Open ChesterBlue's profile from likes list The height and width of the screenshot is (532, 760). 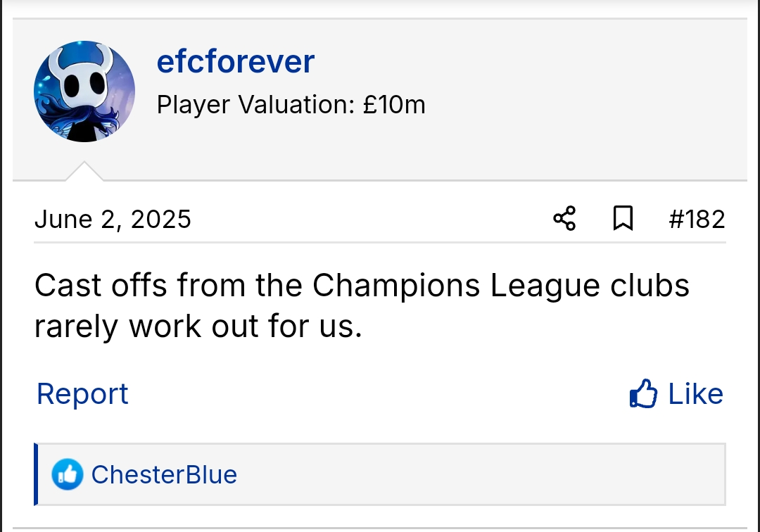click(164, 475)
